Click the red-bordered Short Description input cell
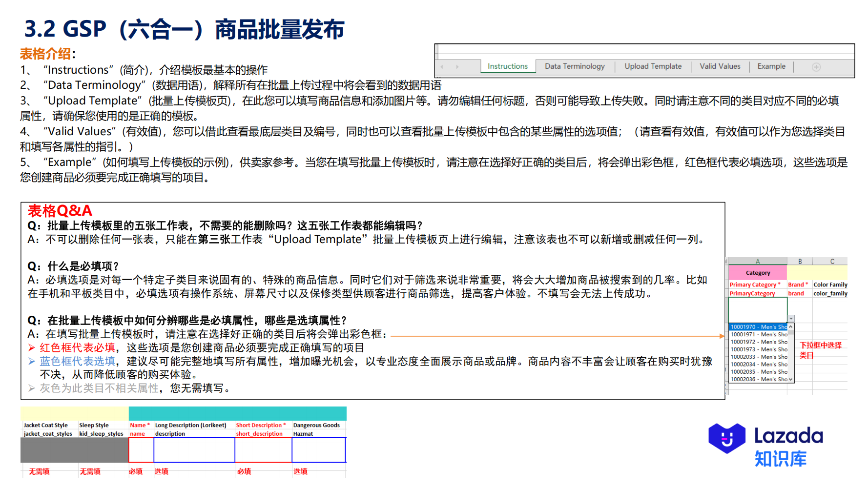 [263, 450]
